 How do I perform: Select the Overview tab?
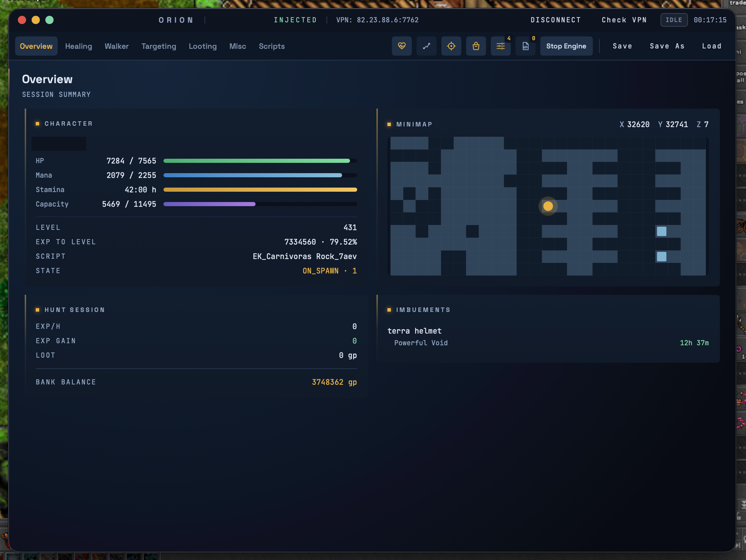(36, 46)
